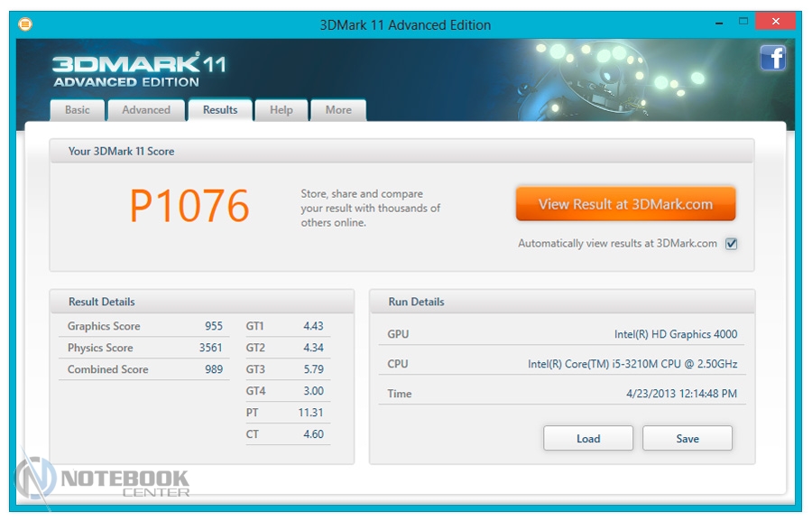Image resolution: width=812 pixels, height=521 pixels.
Task: Click the Load button
Action: (588, 439)
